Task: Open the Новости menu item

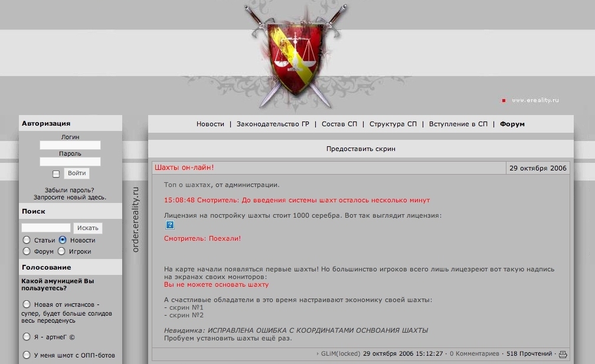Action: click(x=210, y=124)
